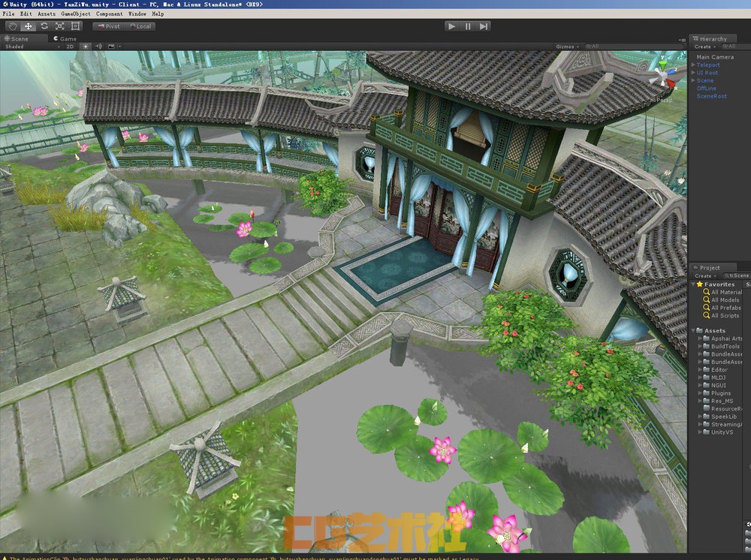
Task: Open the Help menu
Action: (158, 14)
